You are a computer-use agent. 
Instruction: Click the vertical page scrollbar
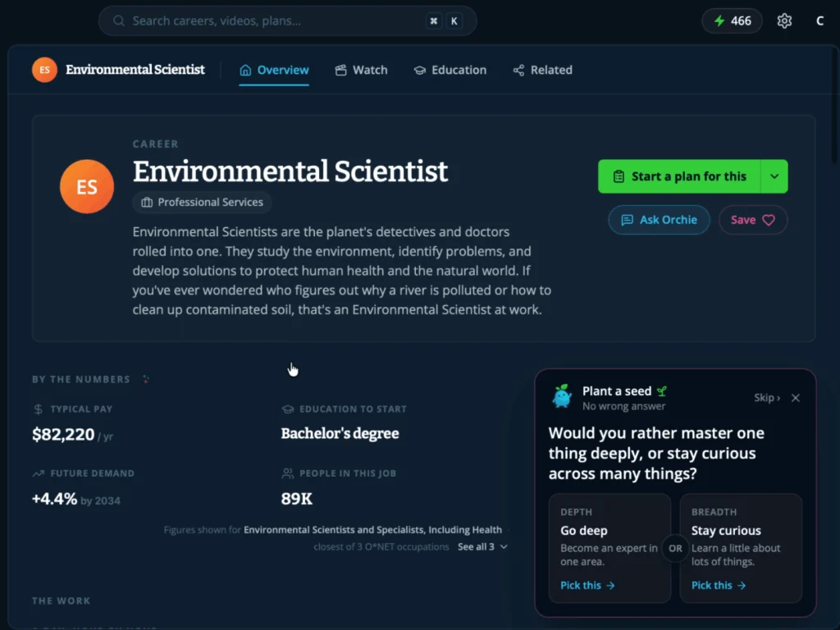point(834,107)
